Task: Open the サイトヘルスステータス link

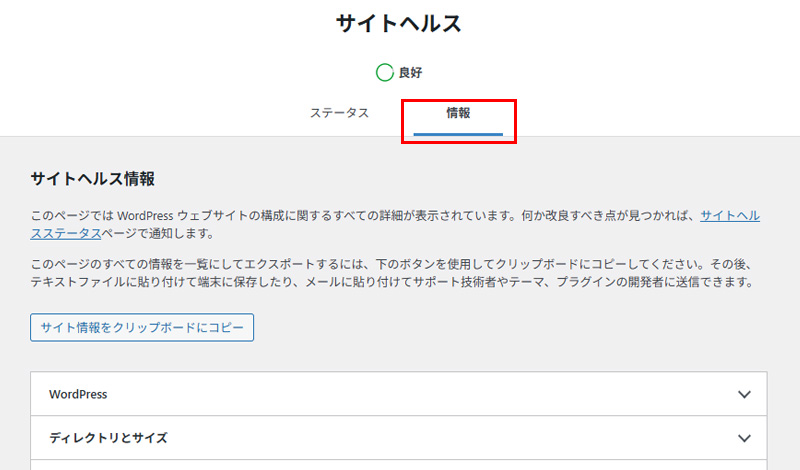Action: 730,215
